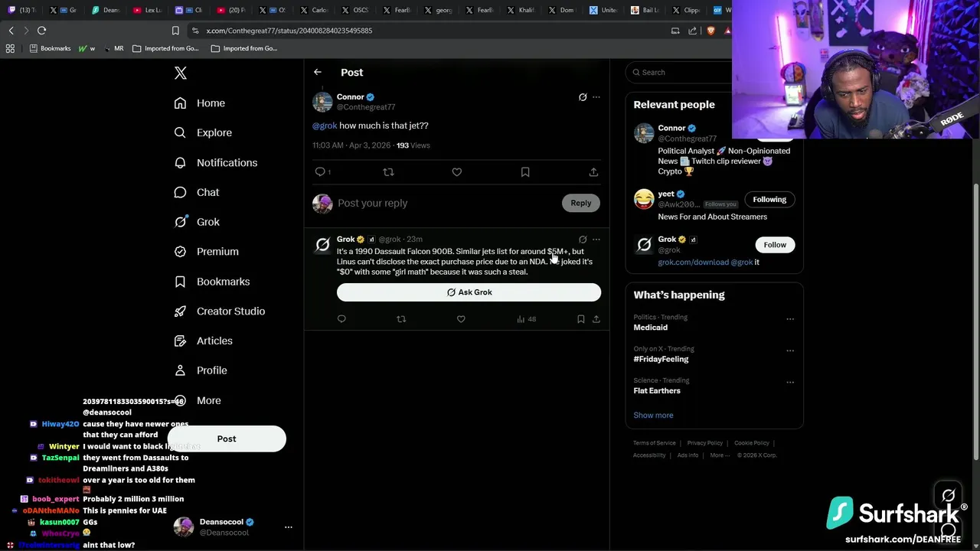Follow Grok in Relevant people
This screenshot has height=551, width=980.
pyautogui.click(x=775, y=245)
